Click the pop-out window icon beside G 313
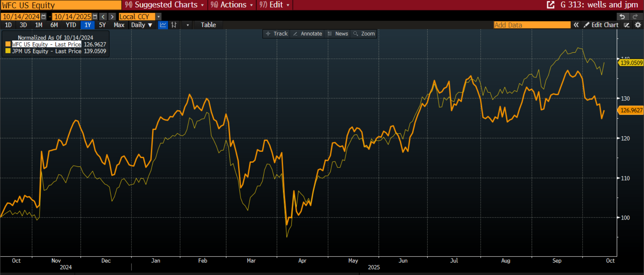Image resolution: width=644 pixels, height=275 pixels. 550,5
